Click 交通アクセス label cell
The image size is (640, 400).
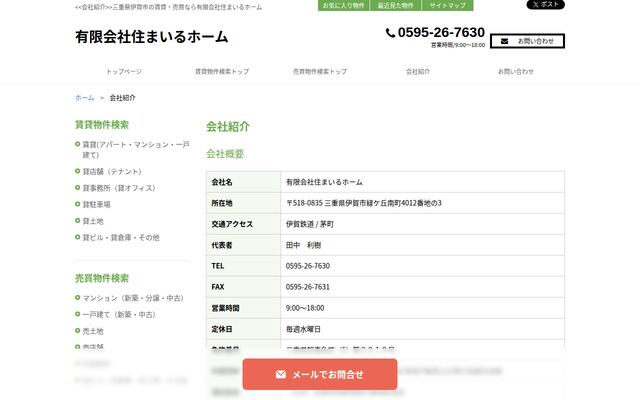pyautogui.click(x=244, y=224)
